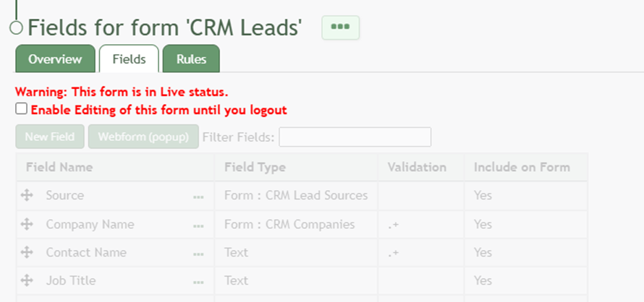Image resolution: width=644 pixels, height=302 pixels.
Task: Open the ellipsis menu on the Source row
Action: [x=198, y=197]
